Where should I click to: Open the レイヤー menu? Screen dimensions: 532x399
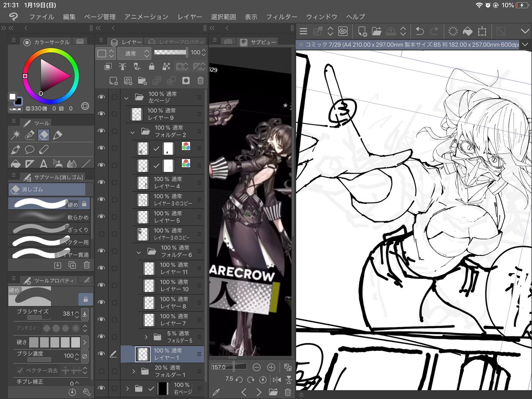[x=190, y=16]
